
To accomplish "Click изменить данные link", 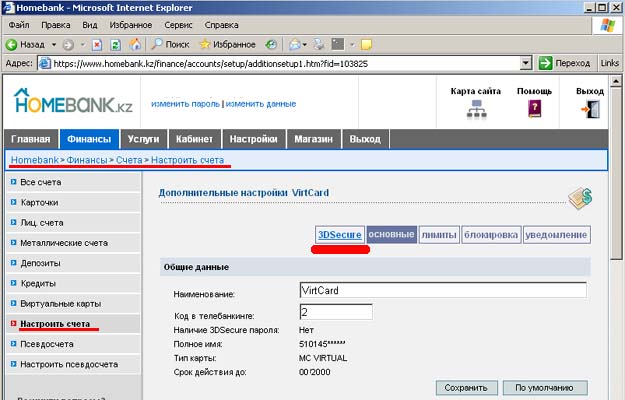I will click(261, 104).
